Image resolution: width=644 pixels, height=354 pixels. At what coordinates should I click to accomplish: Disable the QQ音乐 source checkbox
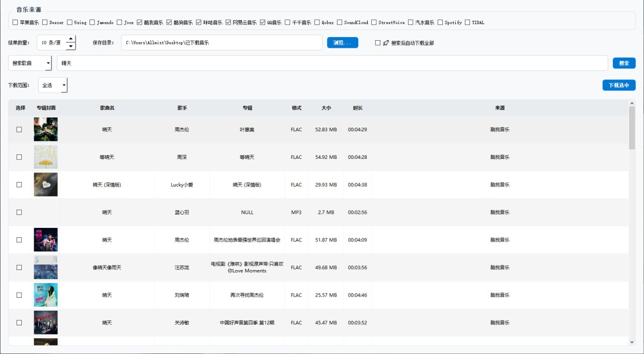(263, 22)
